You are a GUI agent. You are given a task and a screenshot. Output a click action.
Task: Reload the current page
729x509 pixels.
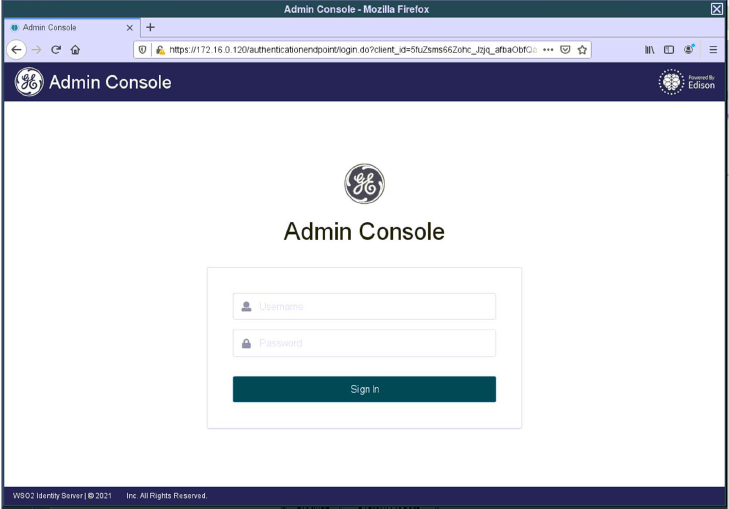[x=56, y=49]
